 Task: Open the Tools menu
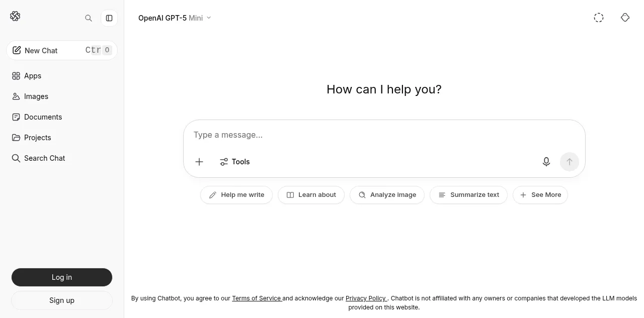(x=235, y=162)
